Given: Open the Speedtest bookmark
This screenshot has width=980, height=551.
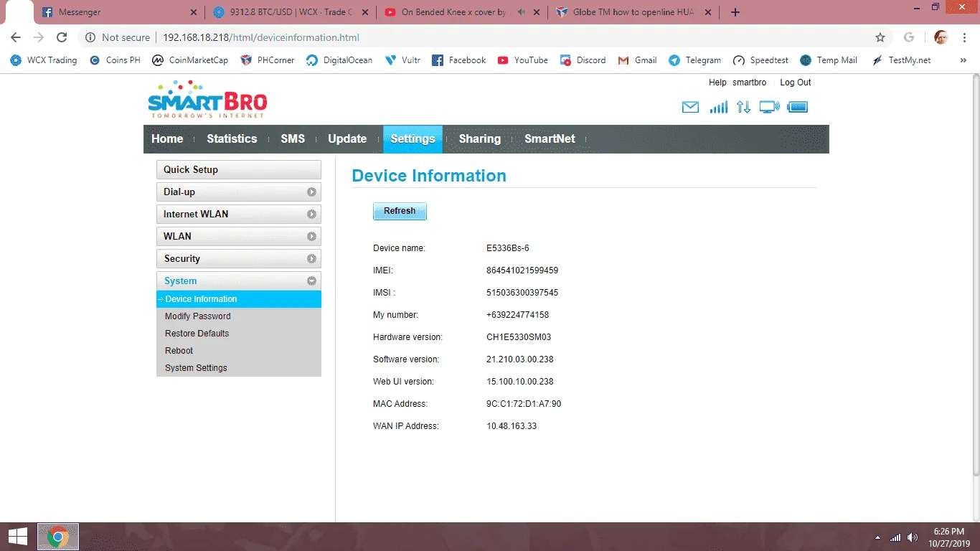Looking at the screenshot, I should tap(760, 60).
